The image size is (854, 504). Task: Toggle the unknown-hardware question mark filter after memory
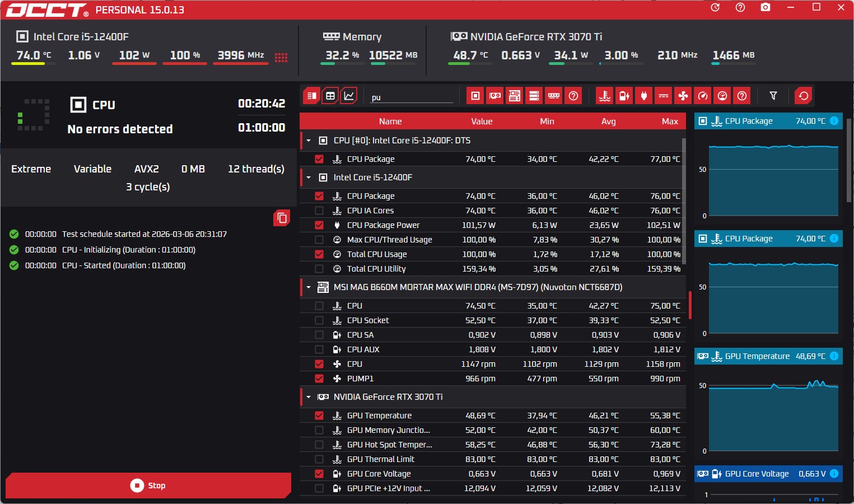[x=573, y=96]
